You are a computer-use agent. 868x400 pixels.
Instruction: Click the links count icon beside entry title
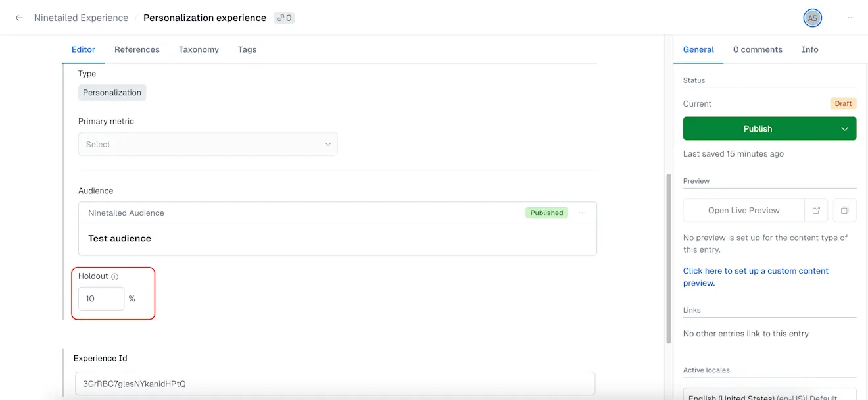283,18
